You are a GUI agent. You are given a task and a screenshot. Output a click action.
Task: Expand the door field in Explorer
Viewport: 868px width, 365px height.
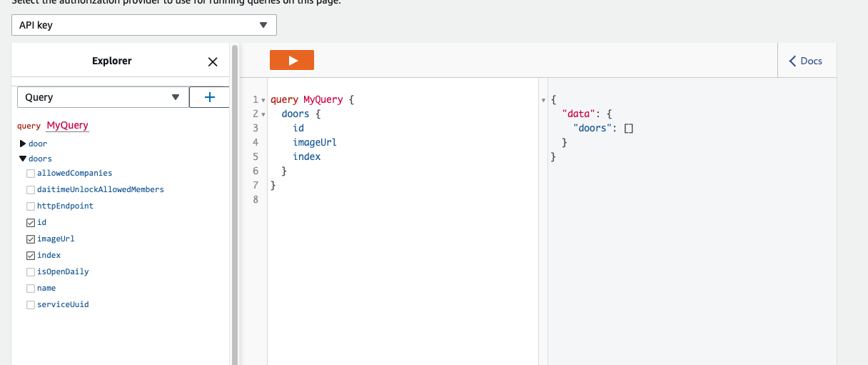23,144
